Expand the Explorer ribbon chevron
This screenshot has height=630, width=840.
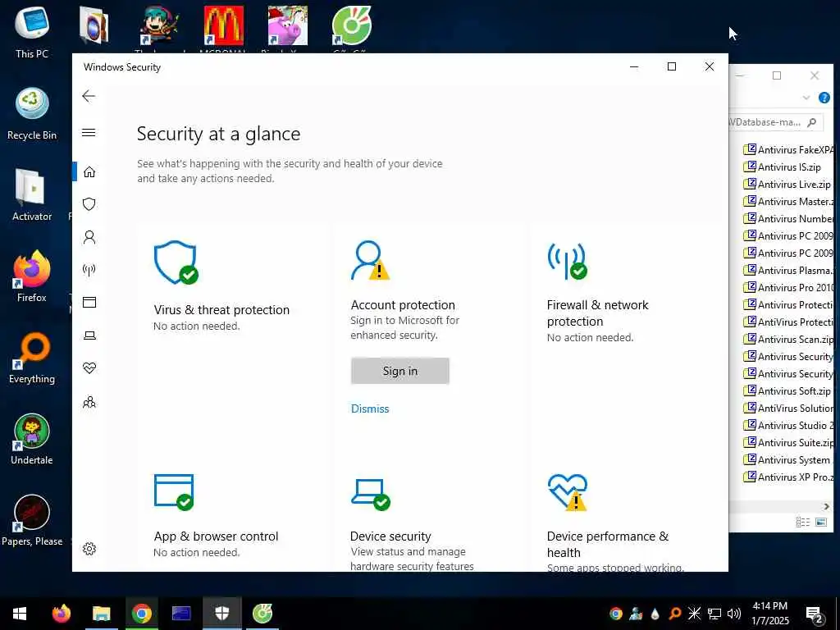(x=806, y=98)
